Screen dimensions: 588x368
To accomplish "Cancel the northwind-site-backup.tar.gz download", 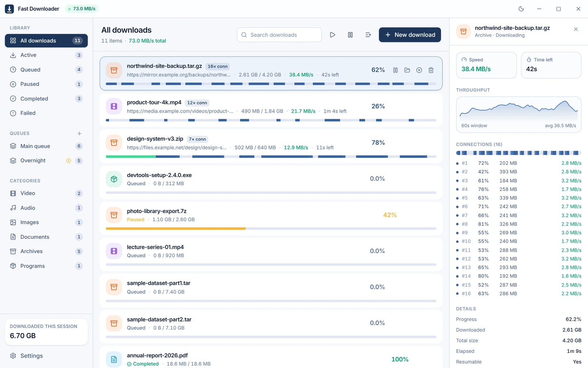I will pyautogui.click(x=419, y=70).
